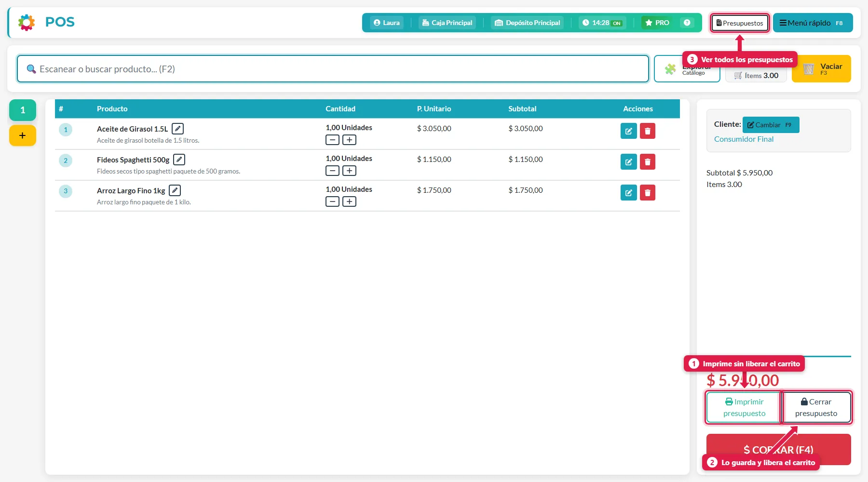
Task: Increase quantity of Arroz Largo Fino
Action: [x=349, y=201]
